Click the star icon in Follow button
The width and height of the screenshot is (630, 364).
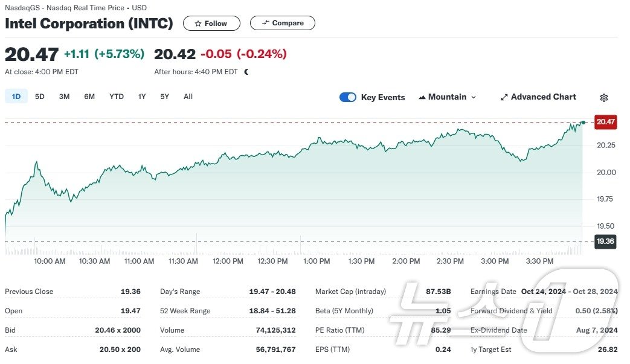198,24
